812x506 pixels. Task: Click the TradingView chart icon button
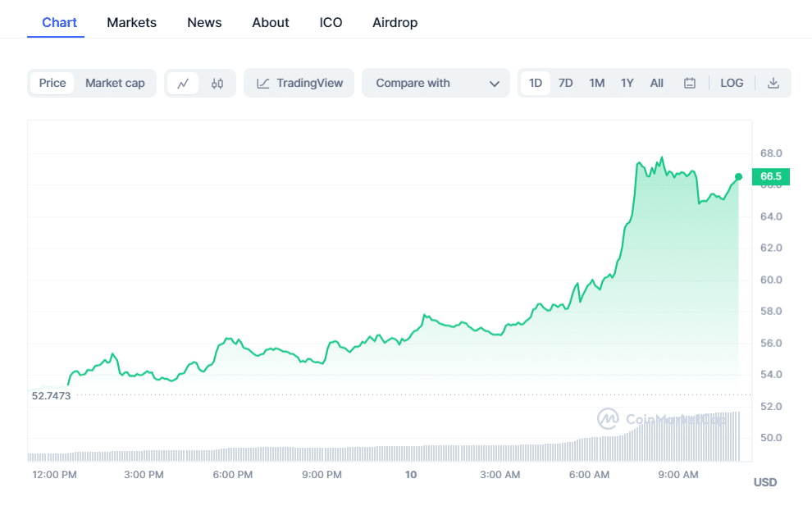299,83
